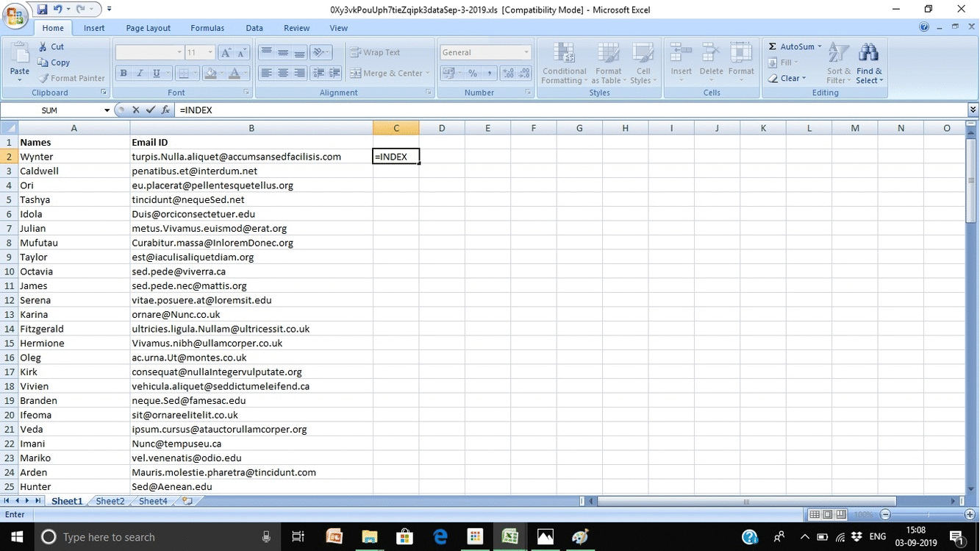This screenshot has height=551, width=980.
Task: Toggle Italic formatting
Action: point(139,73)
